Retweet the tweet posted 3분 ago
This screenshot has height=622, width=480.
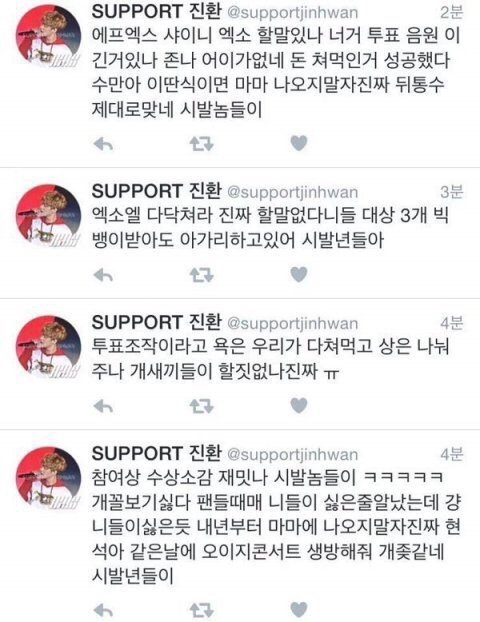coord(202,275)
